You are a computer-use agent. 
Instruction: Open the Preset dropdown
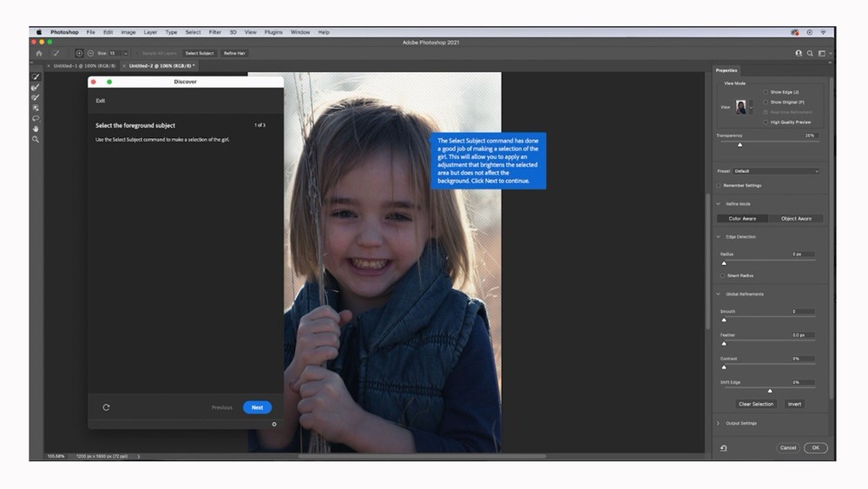[x=775, y=171]
